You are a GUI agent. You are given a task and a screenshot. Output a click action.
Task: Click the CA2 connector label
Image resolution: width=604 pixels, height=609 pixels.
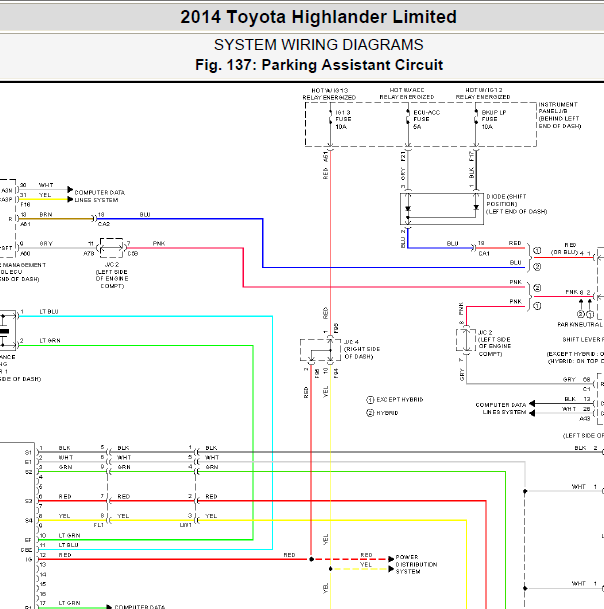(x=104, y=224)
